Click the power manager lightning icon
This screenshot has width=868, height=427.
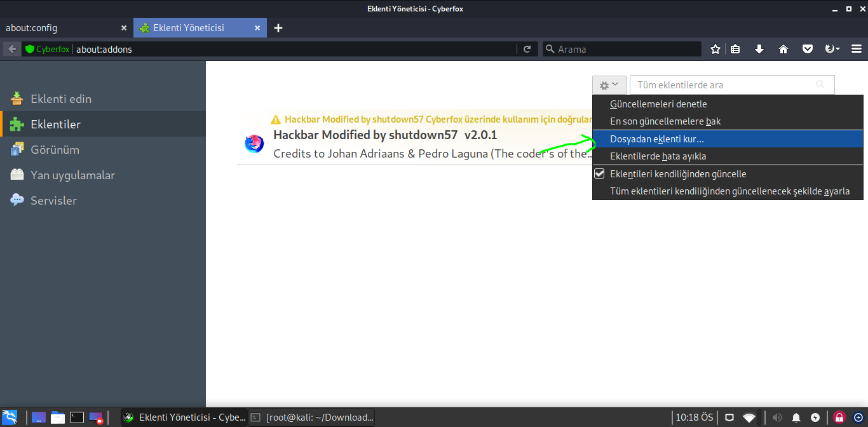816,417
